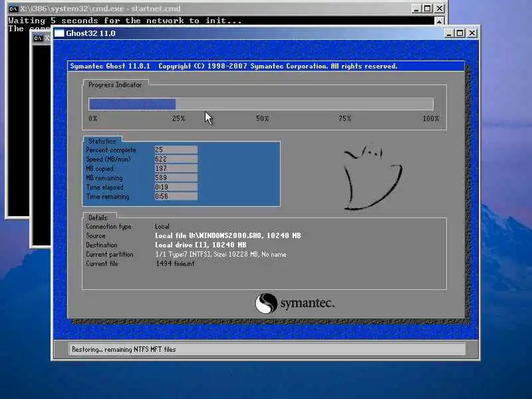Click the second cmd window title icon behind Ghost32
The width and height of the screenshot is (532, 399).
click(38, 39)
